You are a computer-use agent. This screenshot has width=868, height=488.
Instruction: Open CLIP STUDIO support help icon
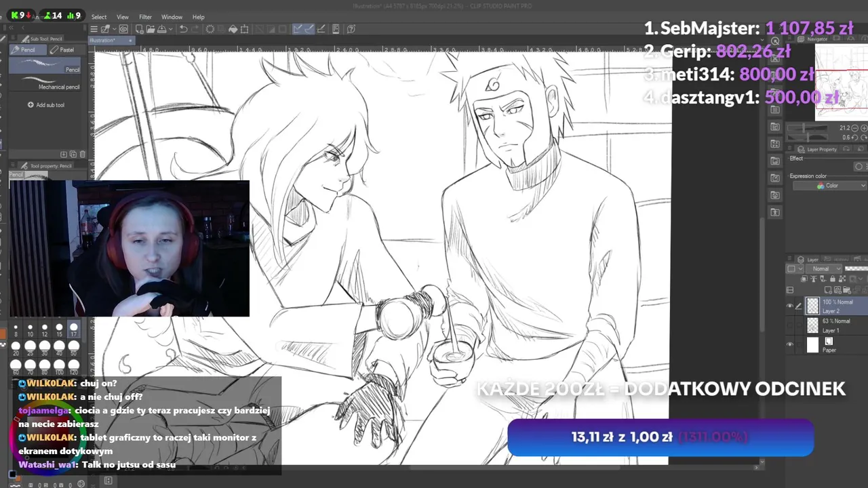[x=351, y=29]
